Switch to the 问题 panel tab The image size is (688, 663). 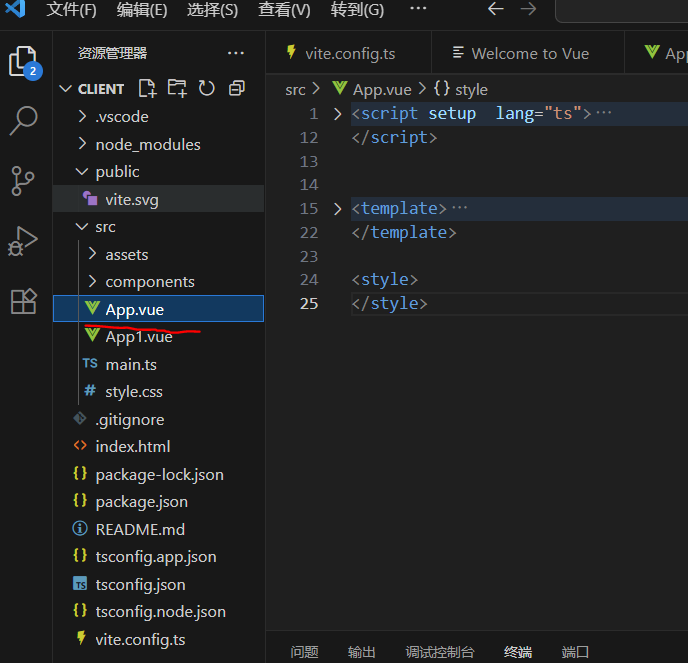[304, 652]
